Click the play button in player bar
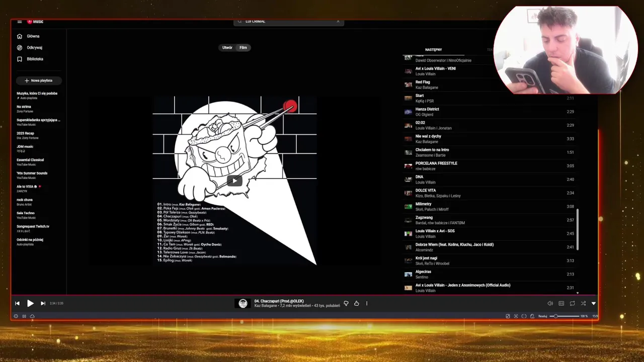This screenshot has width=644, height=362. [30, 303]
